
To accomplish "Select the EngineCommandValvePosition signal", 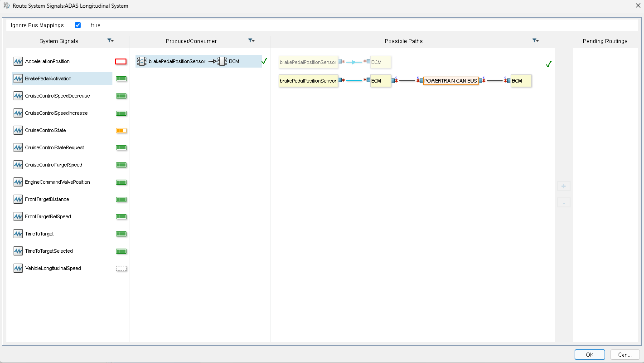I will point(58,182).
